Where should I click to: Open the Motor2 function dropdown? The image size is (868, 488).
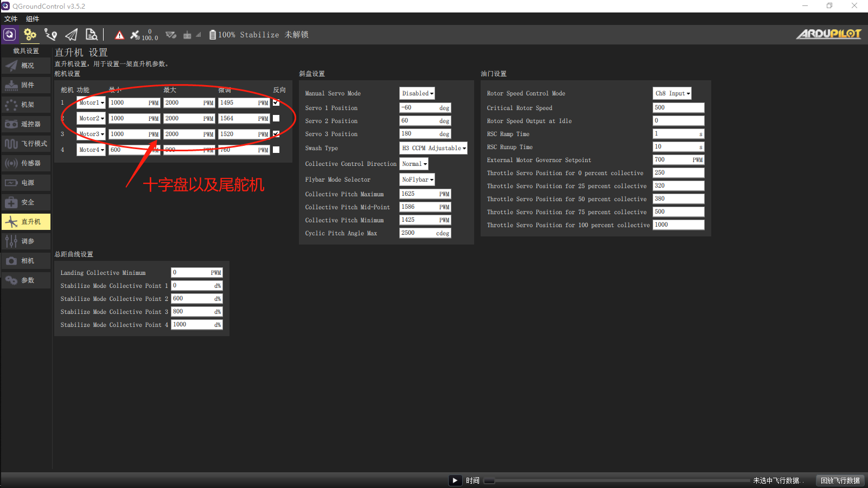tap(91, 118)
